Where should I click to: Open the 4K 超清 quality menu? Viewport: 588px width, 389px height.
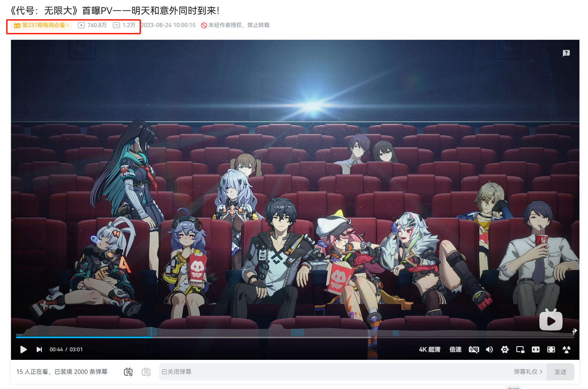tap(429, 349)
